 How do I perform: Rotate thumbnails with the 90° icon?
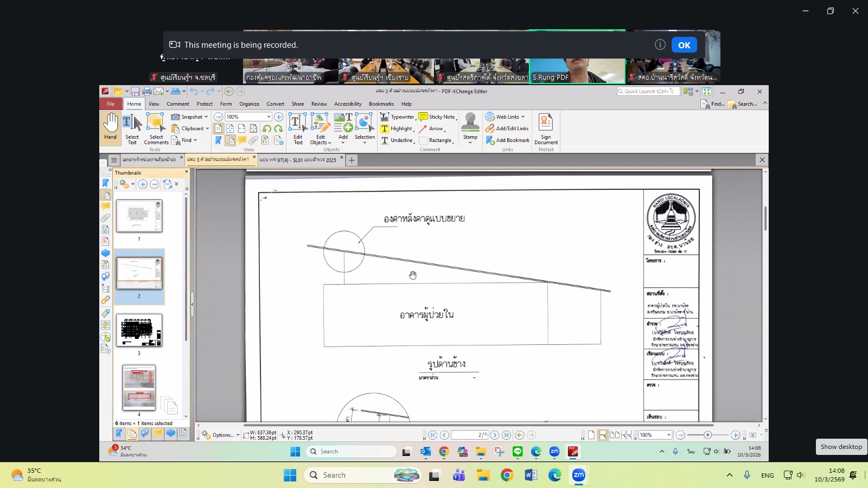168,184
